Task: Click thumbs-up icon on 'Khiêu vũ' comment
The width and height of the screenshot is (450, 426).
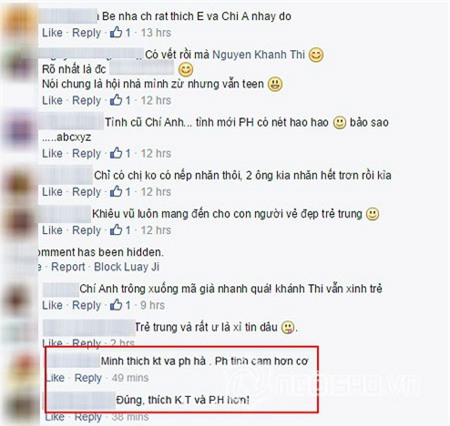Action: 116,230
